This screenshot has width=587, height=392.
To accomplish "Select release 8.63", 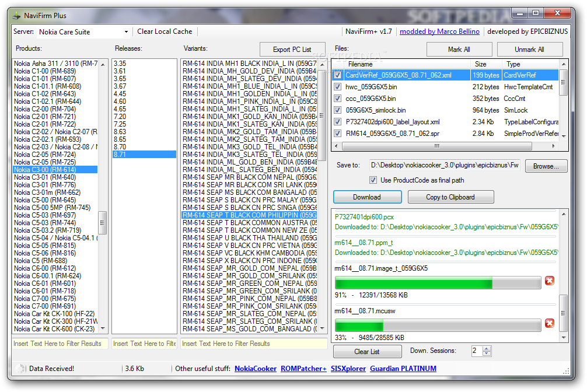I will coord(144,132).
